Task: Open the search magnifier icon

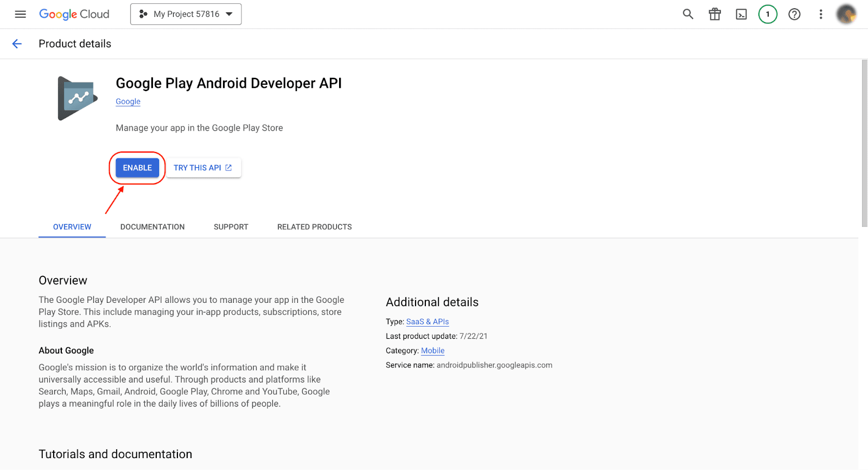Action: 688,14
